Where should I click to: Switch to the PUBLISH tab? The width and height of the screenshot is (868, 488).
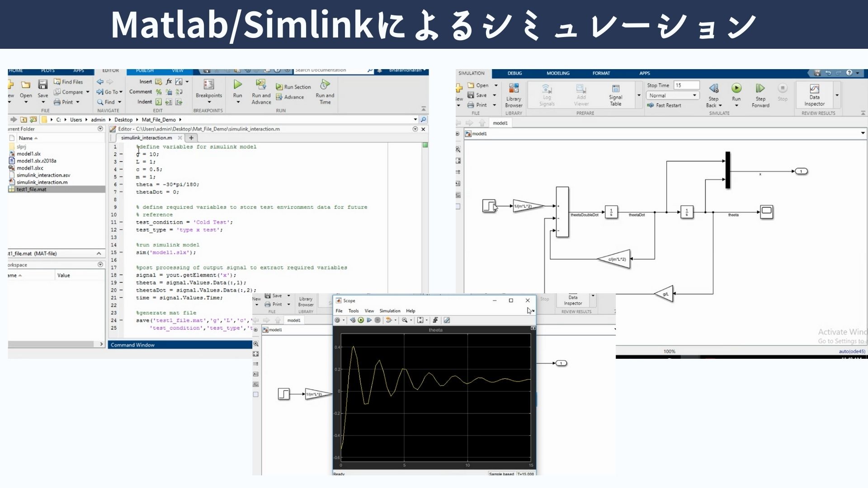145,70
